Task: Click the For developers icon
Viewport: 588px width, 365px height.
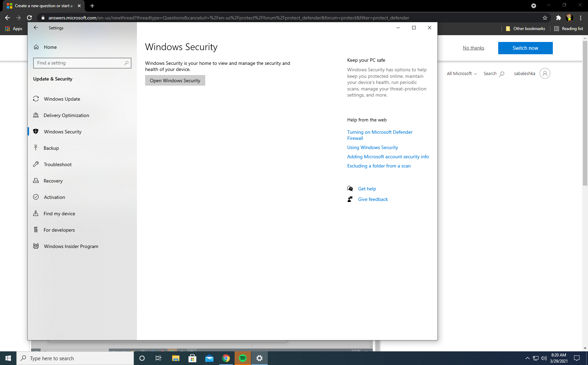Action: (36, 230)
